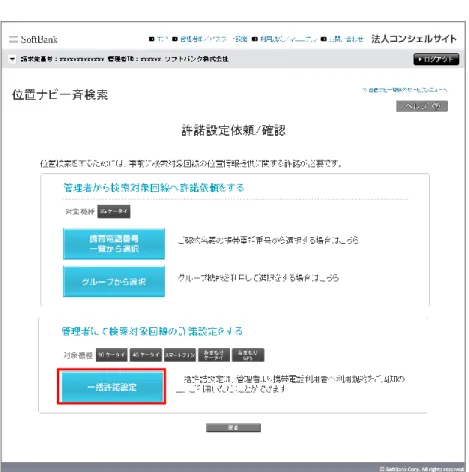Click the ログアウト button
This screenshot has height=472, width=469.
click(436, 59)
